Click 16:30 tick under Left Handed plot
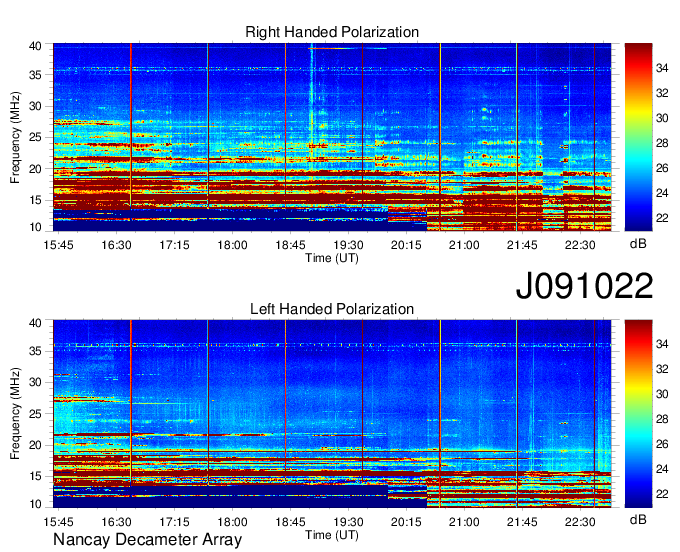 click(117, 521)
